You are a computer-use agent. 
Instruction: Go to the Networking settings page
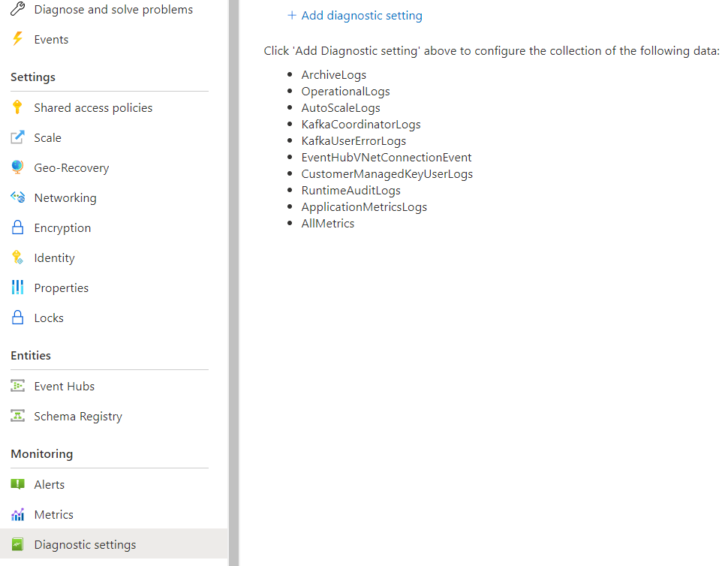[x=65, y=198]
